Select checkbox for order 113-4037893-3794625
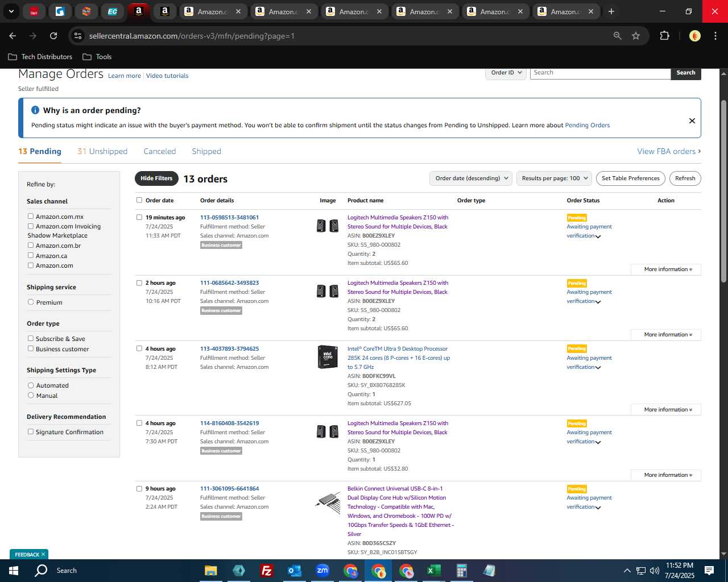This screenshot has width=728, height=582. tap(139, 348)
